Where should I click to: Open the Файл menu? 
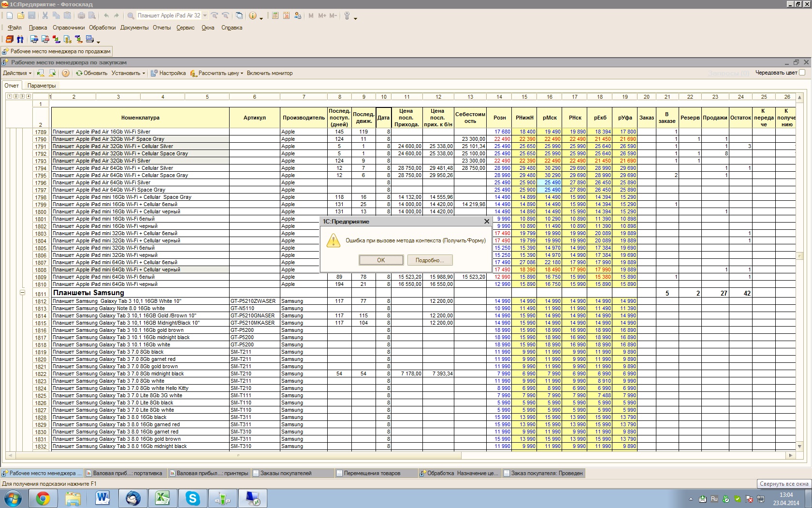pos(14,28)
